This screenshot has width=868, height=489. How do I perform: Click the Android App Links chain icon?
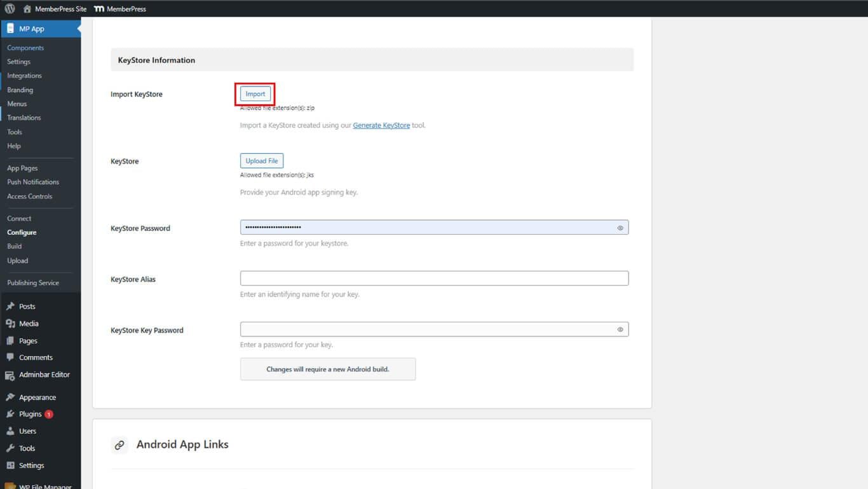click(x=119, y=445)
